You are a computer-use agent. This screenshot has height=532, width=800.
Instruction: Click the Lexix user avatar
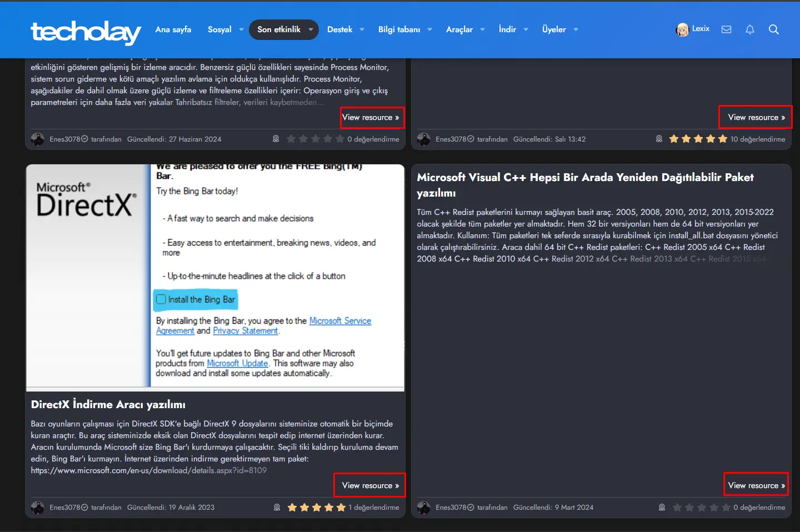pos(682,30)
